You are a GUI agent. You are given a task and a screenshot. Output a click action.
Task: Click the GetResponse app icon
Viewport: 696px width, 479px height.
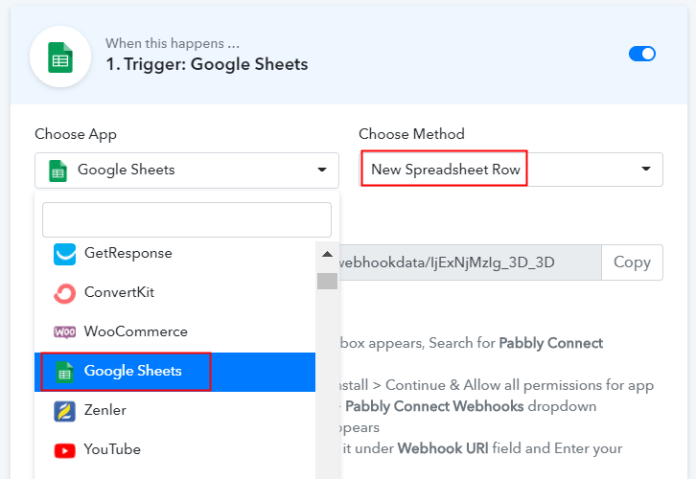click(65, 254)
